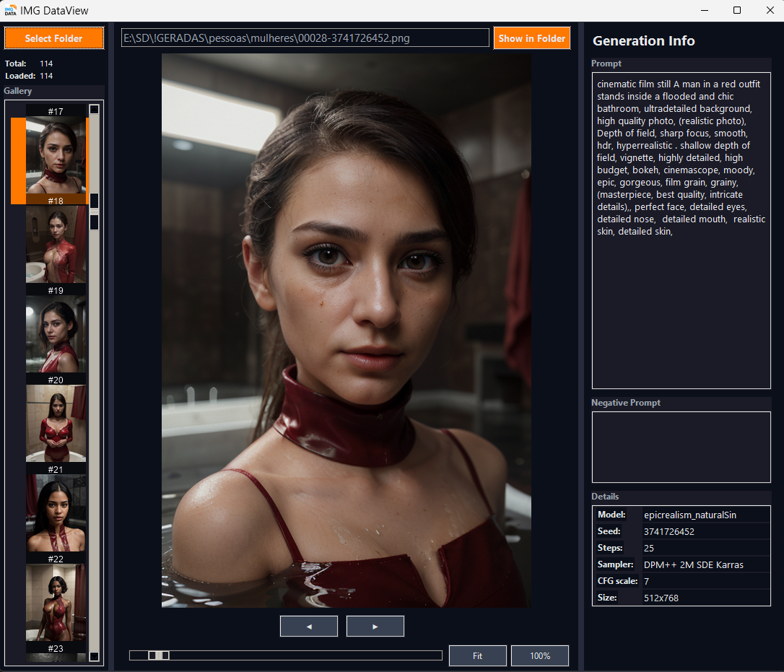
Task: Click the IMG DataView app icon in title bar
Action: 10,10
